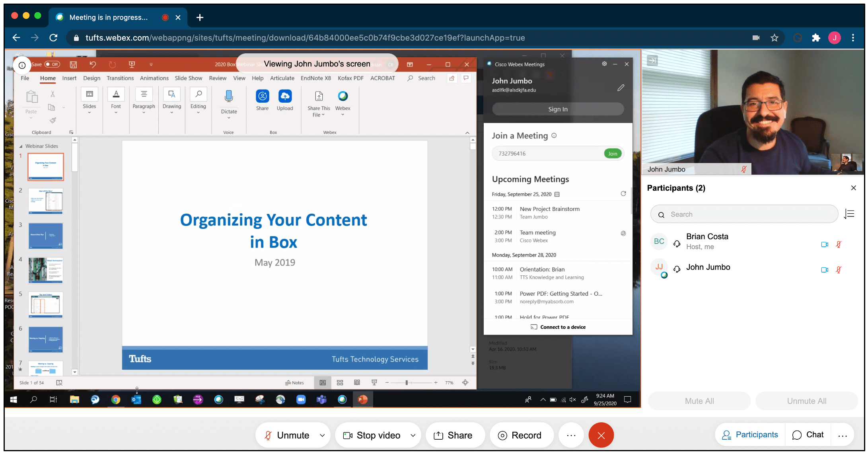Image resolution: width=868 pixels, height=456 pixels.
Task: Open the Unmute options dropdown arrow
Action: point(322,435)
